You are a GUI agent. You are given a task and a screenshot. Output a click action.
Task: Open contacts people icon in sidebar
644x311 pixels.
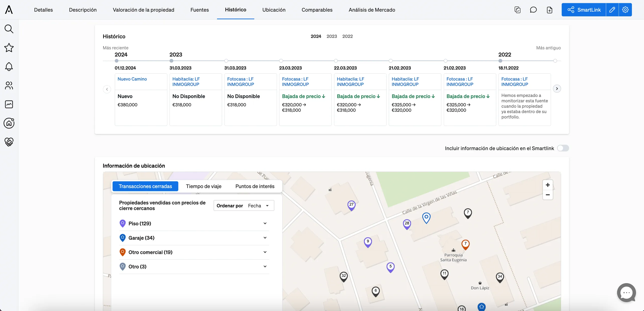pos(9,85)
